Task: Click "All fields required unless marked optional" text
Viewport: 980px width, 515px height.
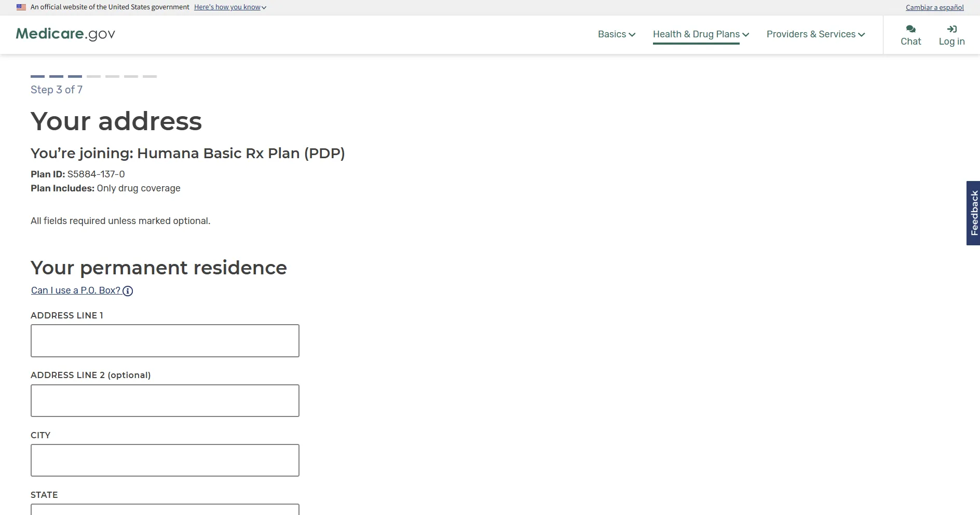Action: 120,221
